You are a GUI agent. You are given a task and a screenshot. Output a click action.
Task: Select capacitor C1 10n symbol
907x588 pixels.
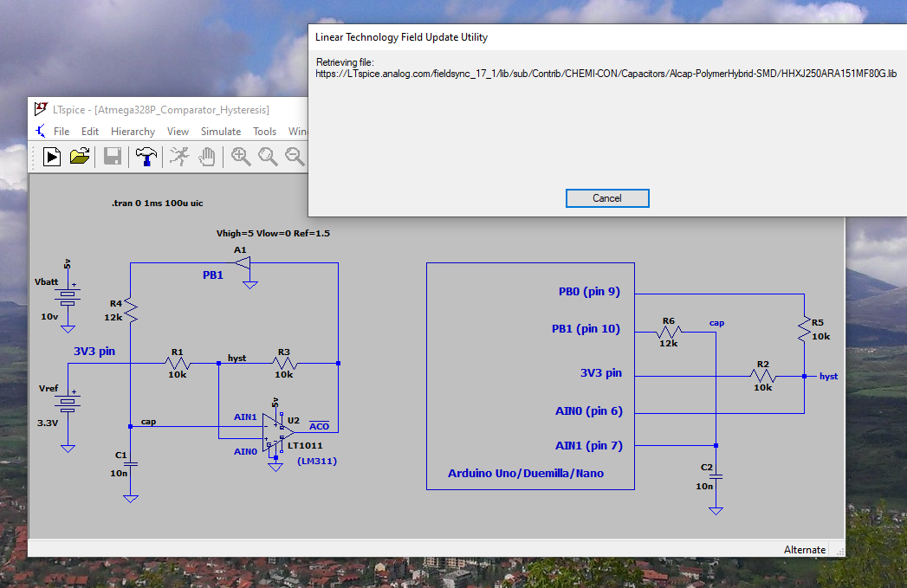(x=131, y=463)
